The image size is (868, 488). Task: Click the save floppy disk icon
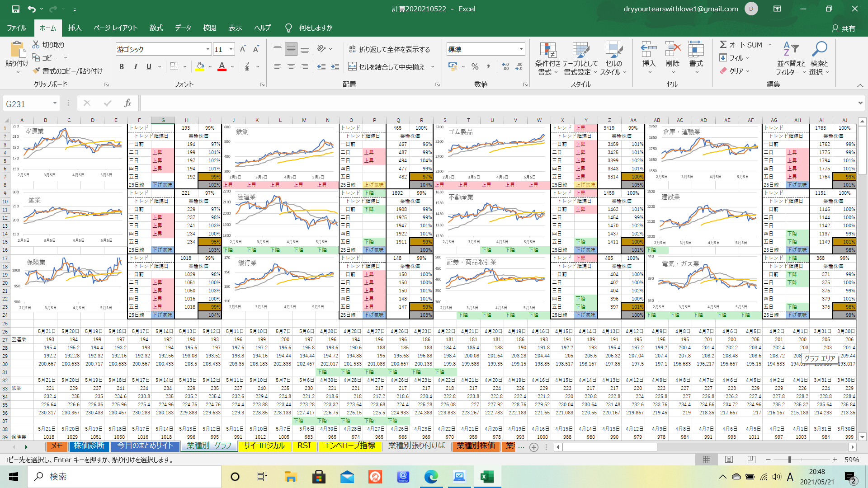click(15, 9)
